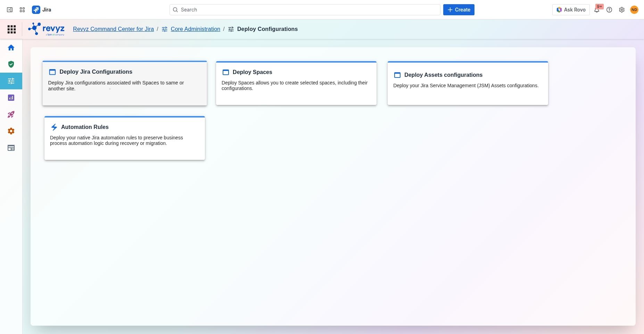
Task: Click the Deploy Jira Configurations card icon
Action: tap(52, 72)
